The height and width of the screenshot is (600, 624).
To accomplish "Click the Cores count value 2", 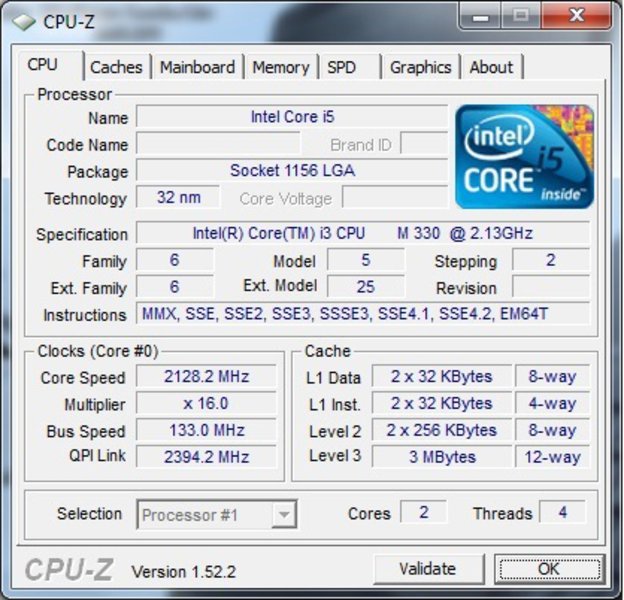I will (x=423, y=512).
